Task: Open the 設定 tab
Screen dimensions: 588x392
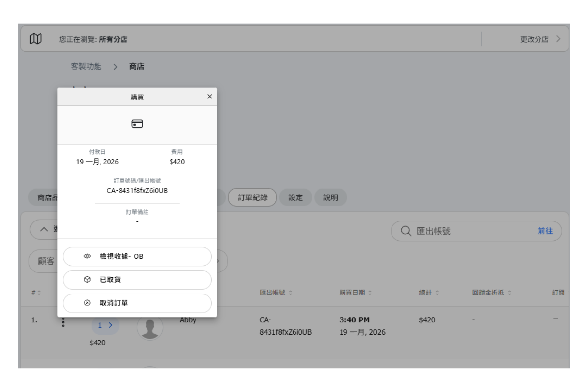Action: point(295,197)
